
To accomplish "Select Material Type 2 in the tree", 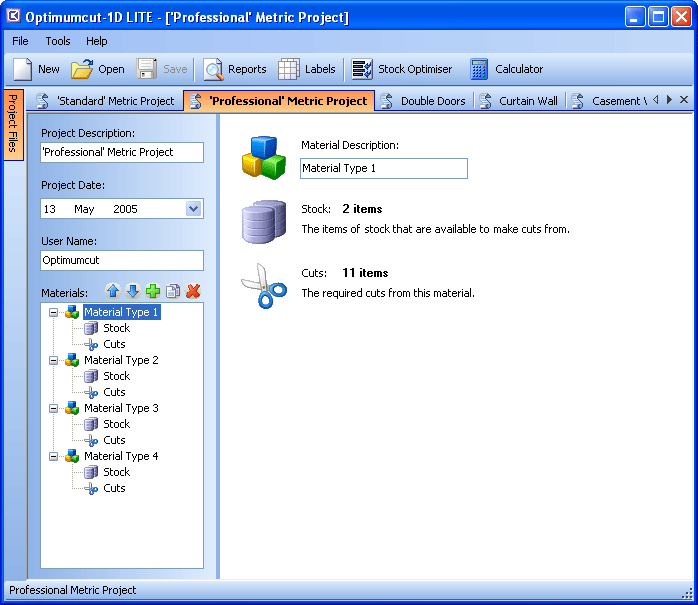I will pos(121,360).
